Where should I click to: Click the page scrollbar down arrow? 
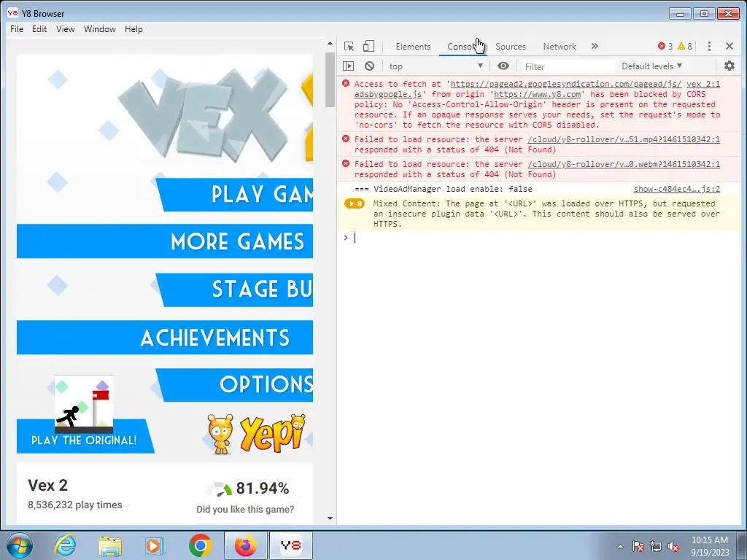pyautogui.click(x=330, y=518)
